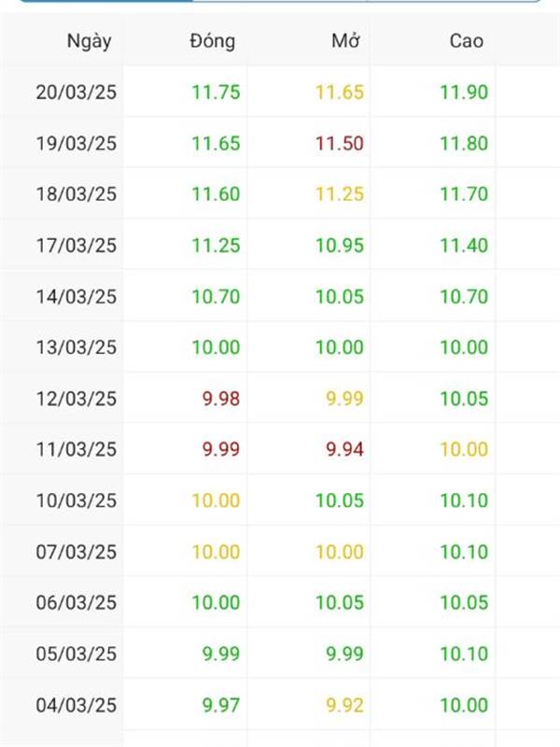Click the red closing price 9.98

221,399
